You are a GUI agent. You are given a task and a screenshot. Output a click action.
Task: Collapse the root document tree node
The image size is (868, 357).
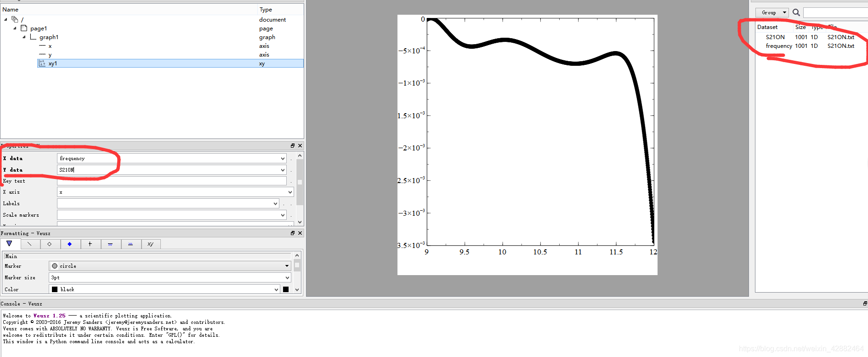[6, 19]
